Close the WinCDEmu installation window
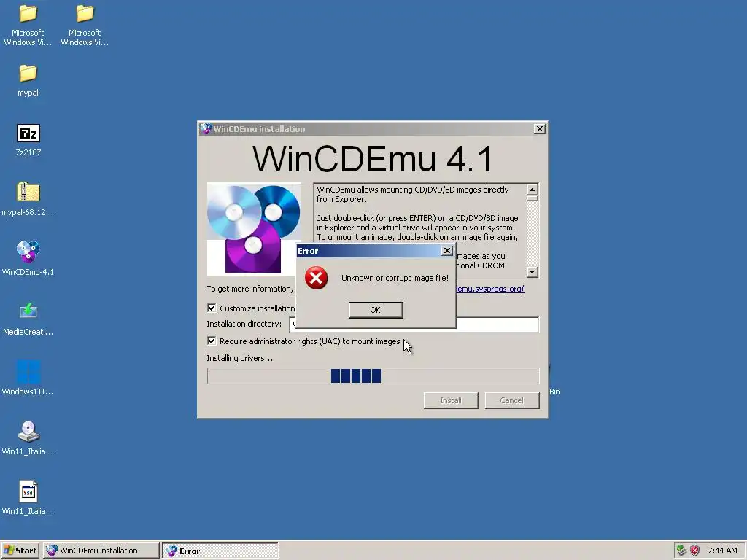Image resolution: width=747 pixels, height=560 pixels. [x=539, y=128]
